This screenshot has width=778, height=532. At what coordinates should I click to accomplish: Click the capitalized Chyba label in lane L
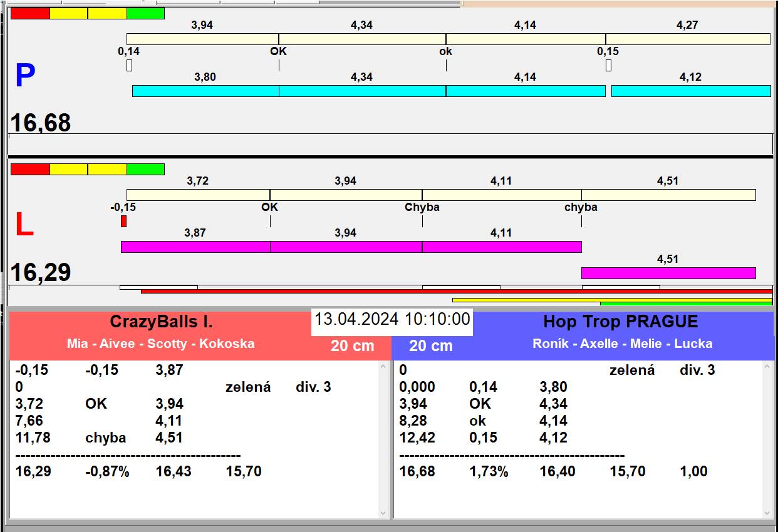pyautogui.click(x=422, y=207)
